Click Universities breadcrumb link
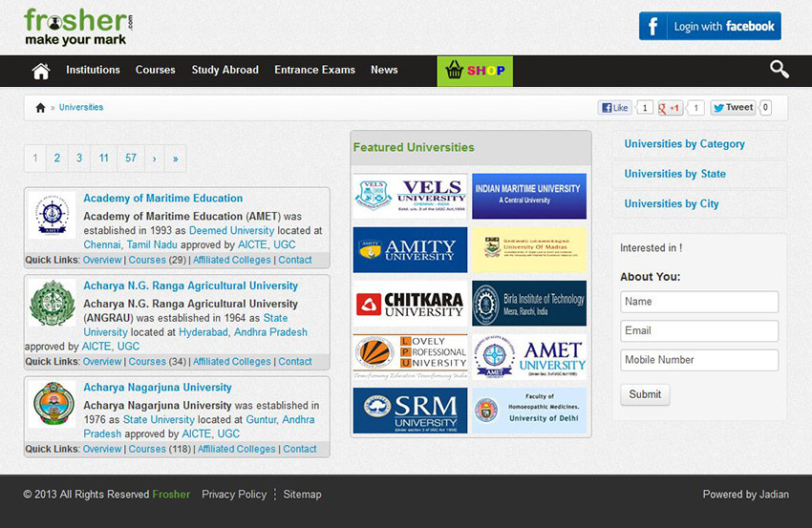 pos(81,107)
